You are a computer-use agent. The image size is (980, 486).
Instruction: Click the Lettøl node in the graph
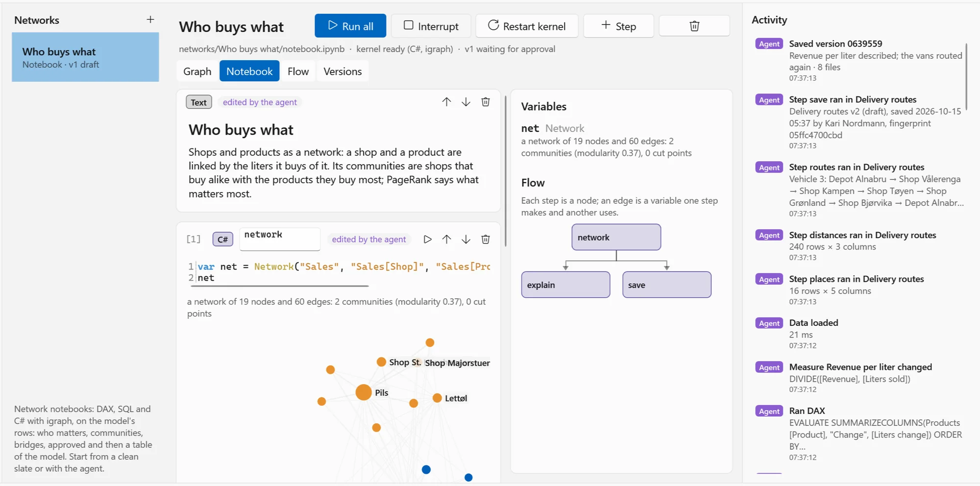pyautogui.click(x=437, y=398)
